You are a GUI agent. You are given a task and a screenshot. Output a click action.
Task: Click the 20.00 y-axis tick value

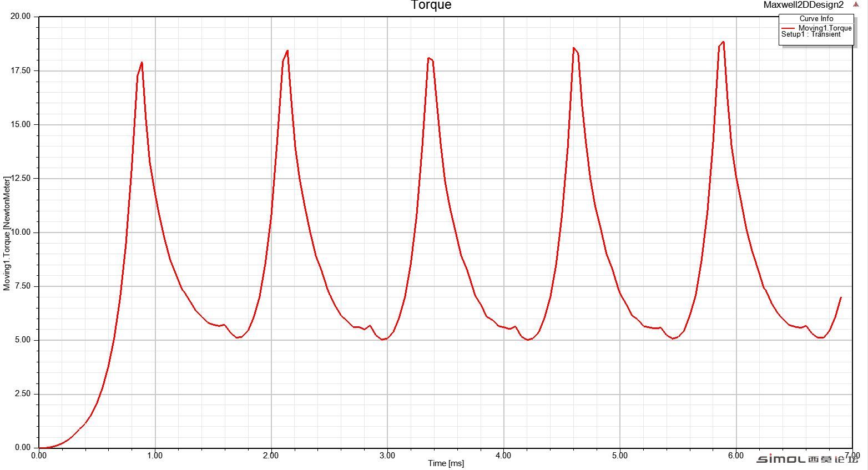click(x=21, y=16)
